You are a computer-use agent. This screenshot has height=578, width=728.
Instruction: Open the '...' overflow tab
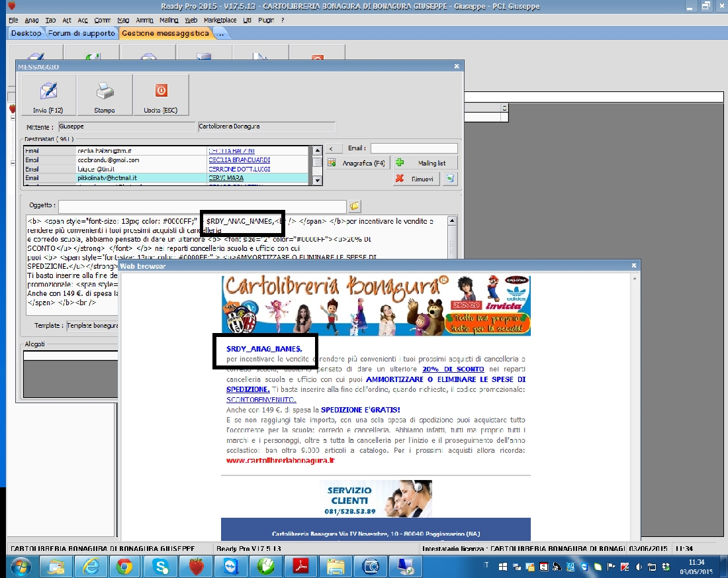(220, 34)
